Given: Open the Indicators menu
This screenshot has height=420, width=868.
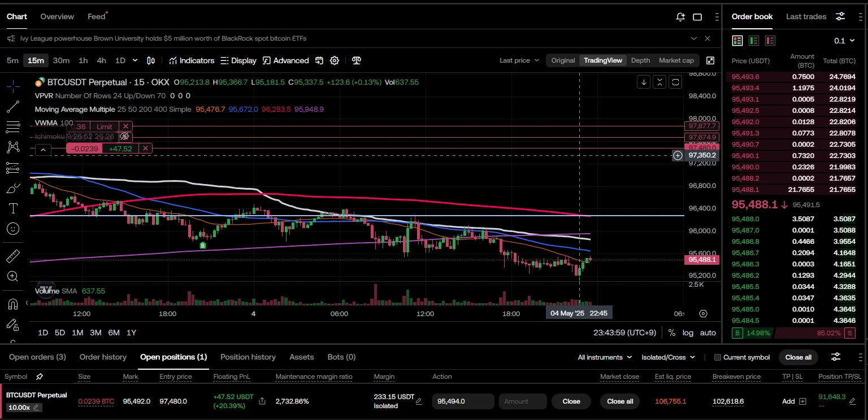Looking at the screenshot, I should [192, 60].
